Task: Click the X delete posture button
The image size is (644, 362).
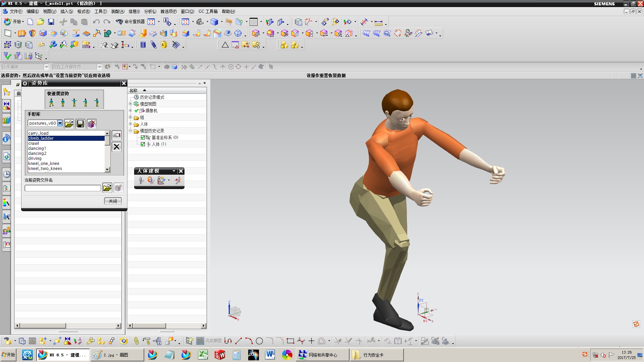Action: 116,147
